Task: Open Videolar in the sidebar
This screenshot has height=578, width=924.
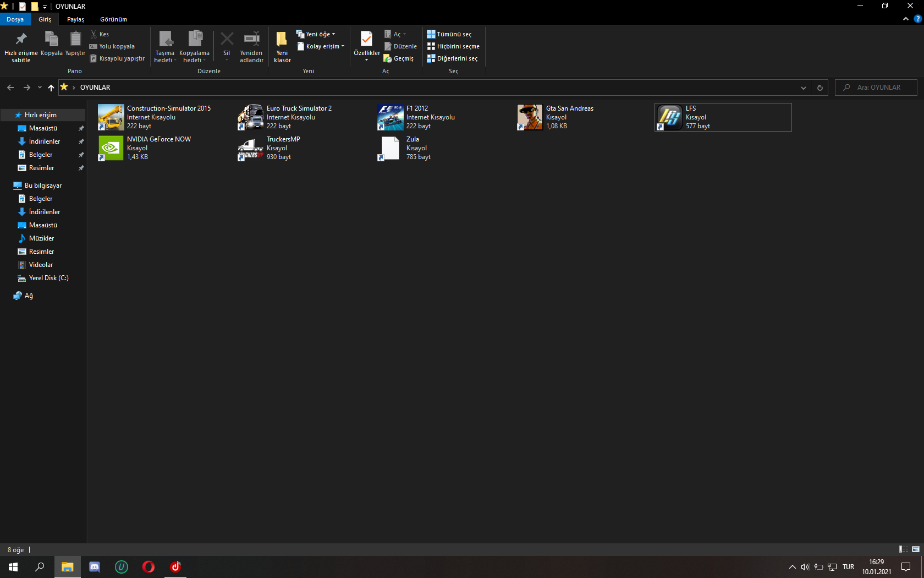Action: pos(43,265)
